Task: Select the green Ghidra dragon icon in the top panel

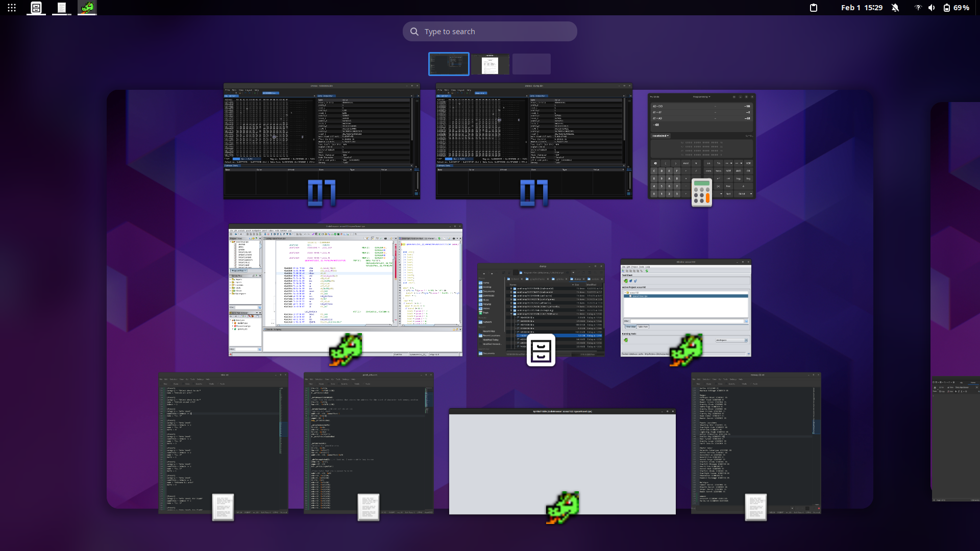Action: (86, 8)
